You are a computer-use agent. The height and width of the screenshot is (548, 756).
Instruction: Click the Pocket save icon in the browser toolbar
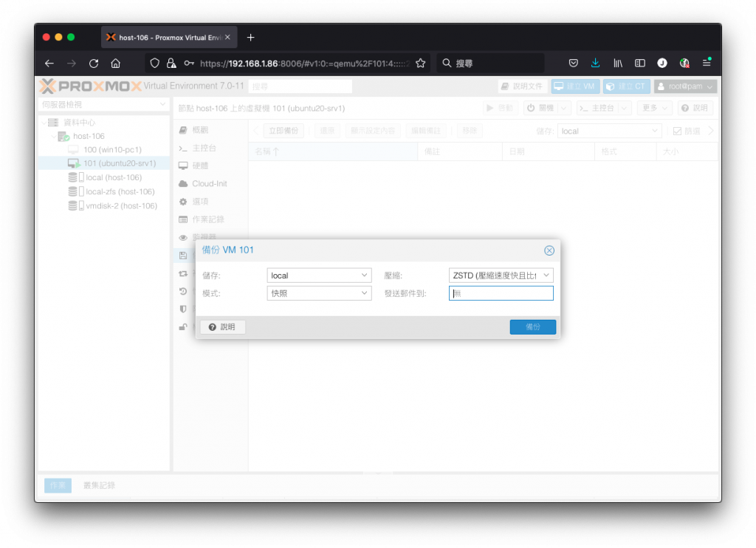573,64
